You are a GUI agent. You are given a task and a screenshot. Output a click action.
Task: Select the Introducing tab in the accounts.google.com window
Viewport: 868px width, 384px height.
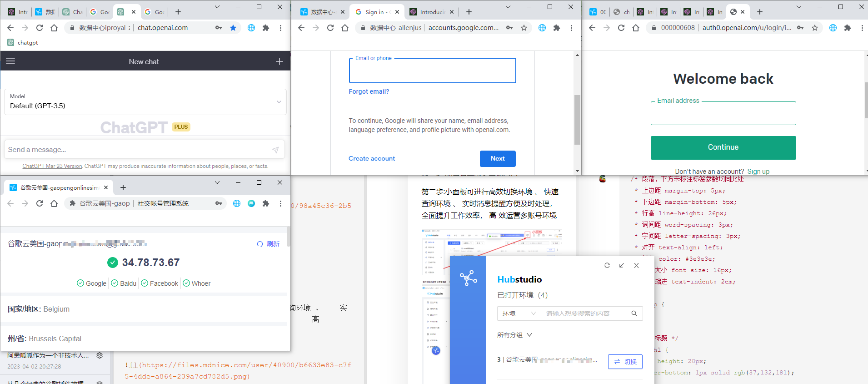coord(431,12)
